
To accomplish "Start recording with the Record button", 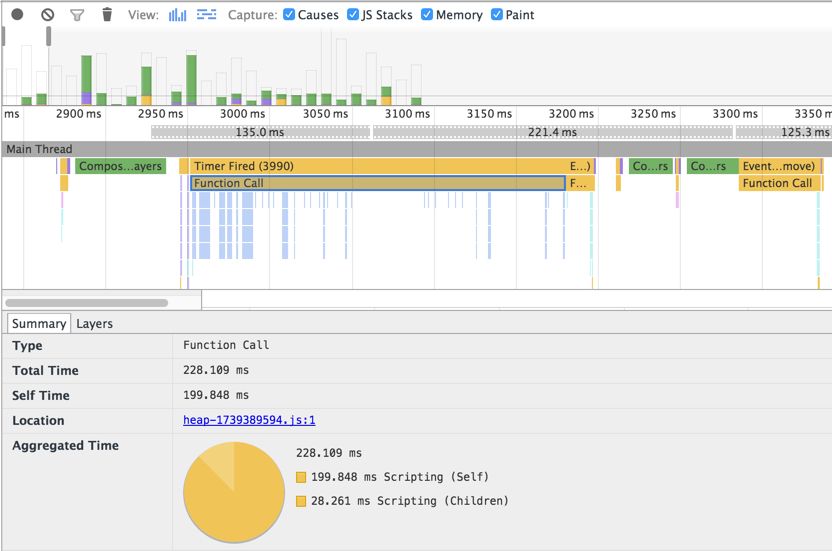I will tap(18, 14).
